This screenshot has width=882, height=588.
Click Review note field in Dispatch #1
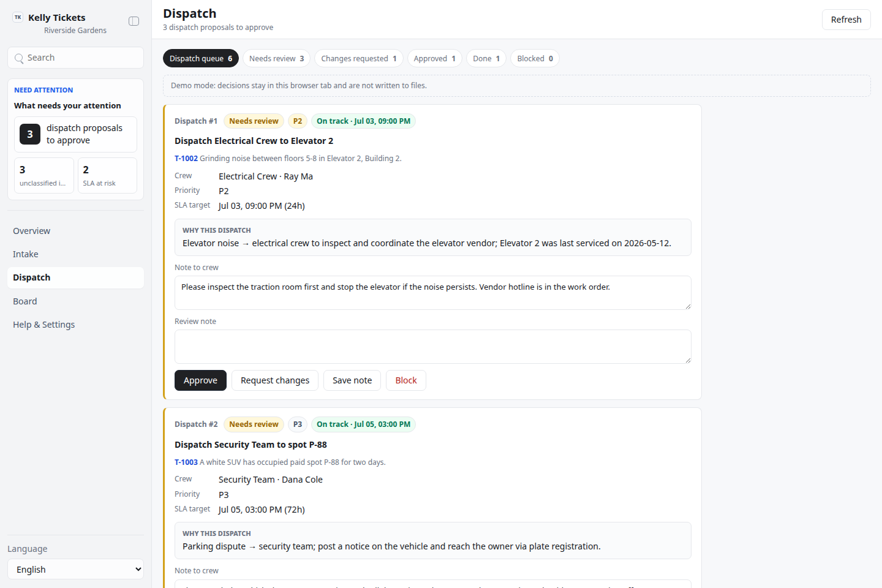[433, 347]
